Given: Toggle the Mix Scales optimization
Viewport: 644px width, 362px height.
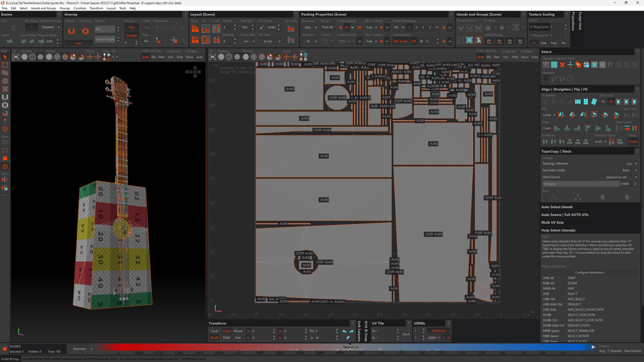Looking at the screenshot, I should coord(401,41).
